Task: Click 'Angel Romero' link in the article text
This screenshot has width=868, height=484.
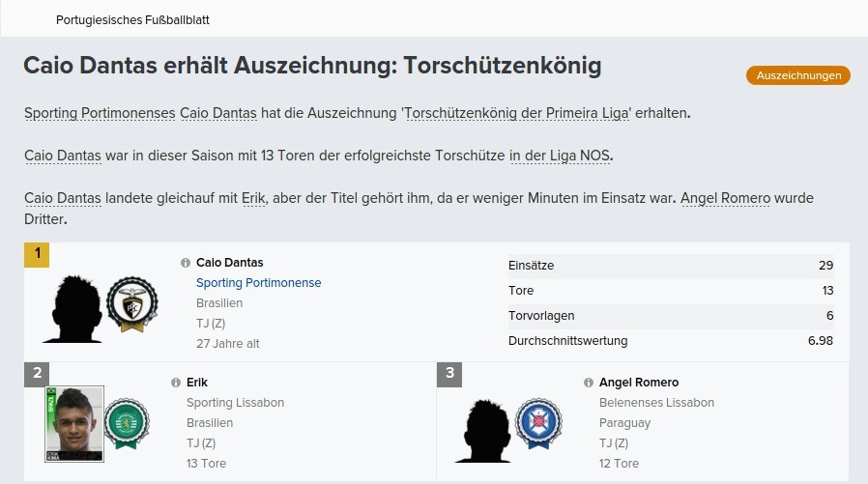Action: pos(725,198)
